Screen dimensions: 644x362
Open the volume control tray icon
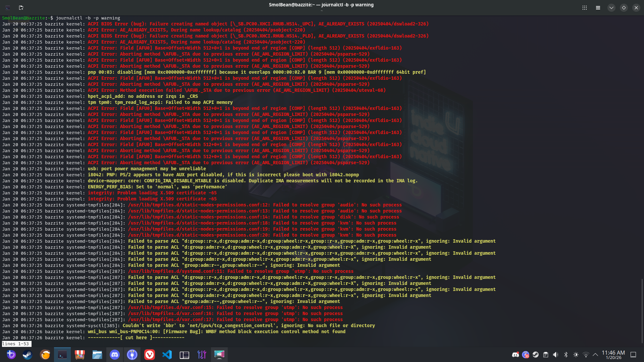click(x=556, y=355)
